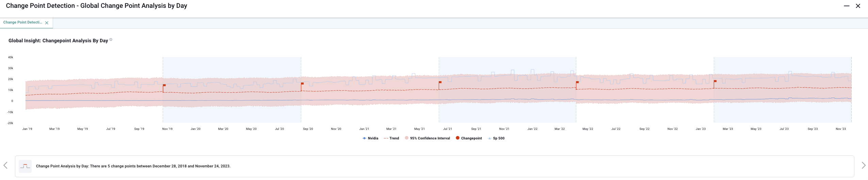The width and height of the screenshot is (868, 180).
Task: Select the changepoint flag near May '22
Action: 577,82
